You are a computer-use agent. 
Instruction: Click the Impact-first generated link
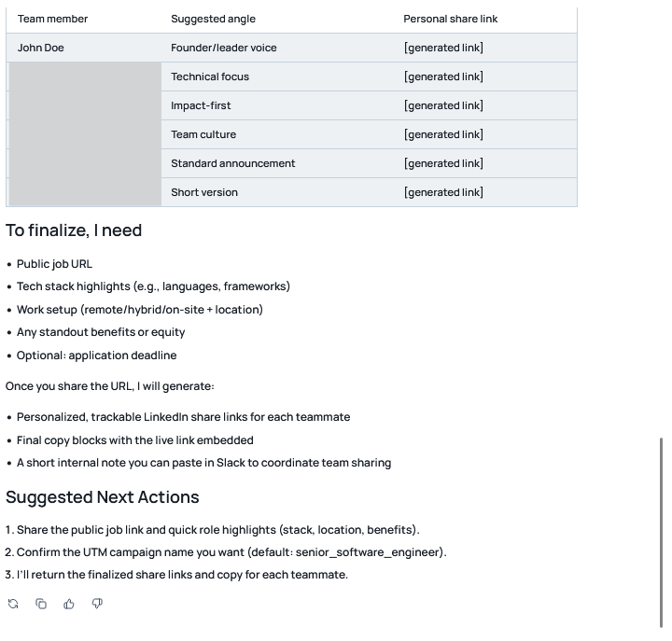[443, 105]
